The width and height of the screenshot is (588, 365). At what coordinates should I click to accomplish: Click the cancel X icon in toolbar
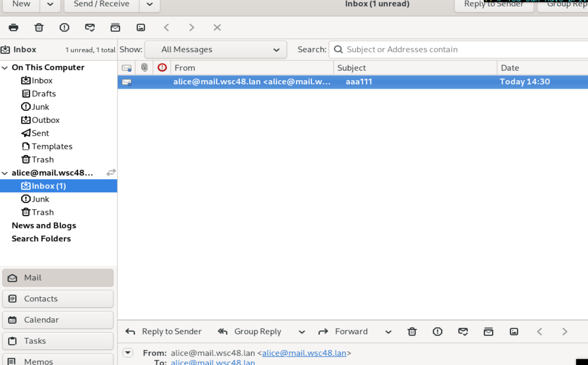(x=217, y=27)
